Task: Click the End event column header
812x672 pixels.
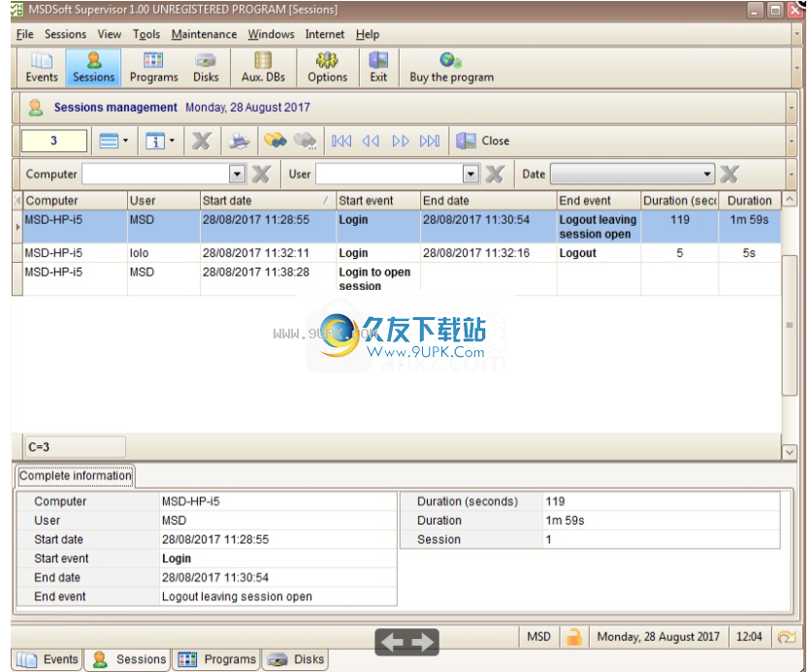Action: 599,201
